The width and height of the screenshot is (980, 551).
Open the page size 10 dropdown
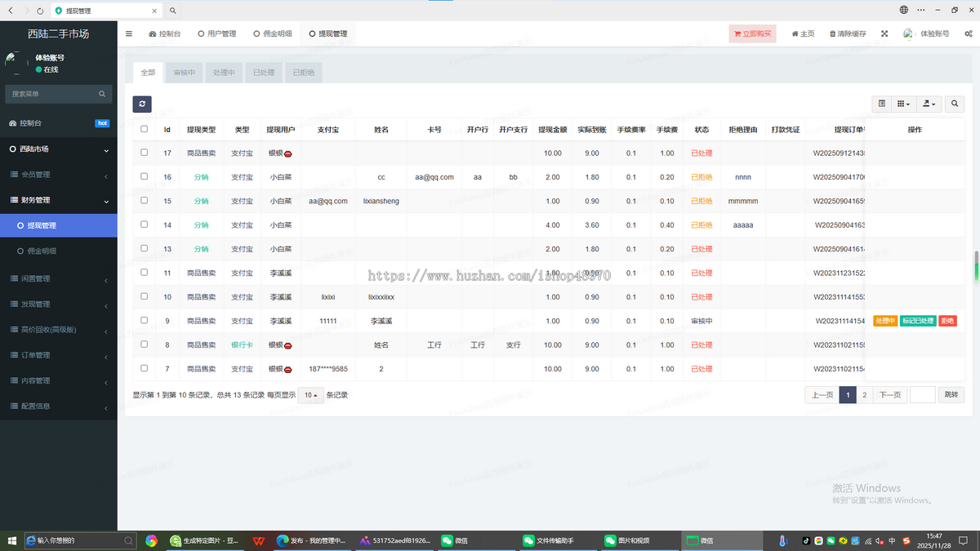(x=310, y=395)
